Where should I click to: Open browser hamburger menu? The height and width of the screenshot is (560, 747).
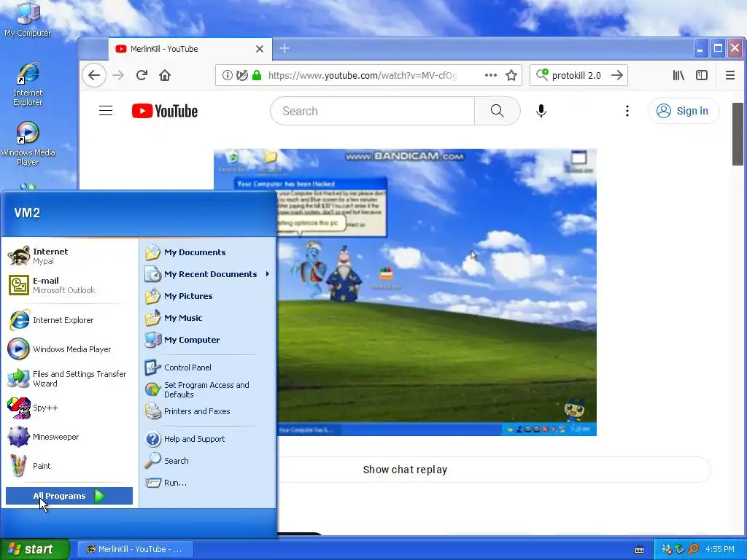tap(729, 75)
